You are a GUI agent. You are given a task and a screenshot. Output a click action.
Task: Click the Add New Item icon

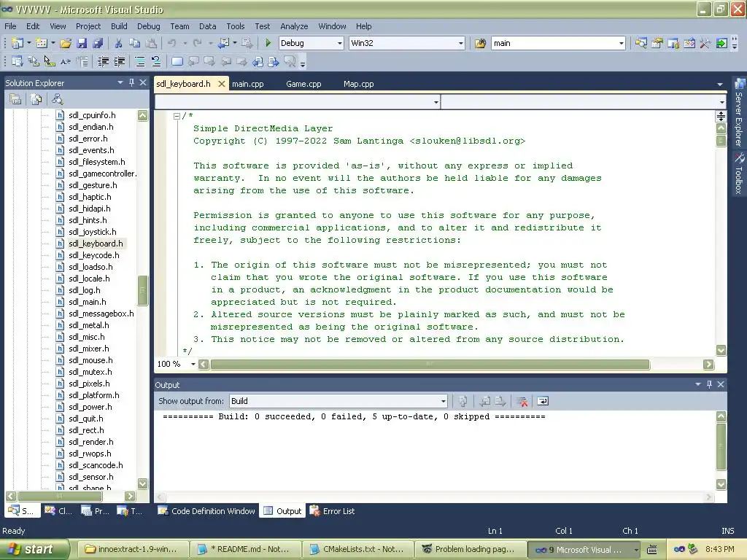(x=42, y=43)
